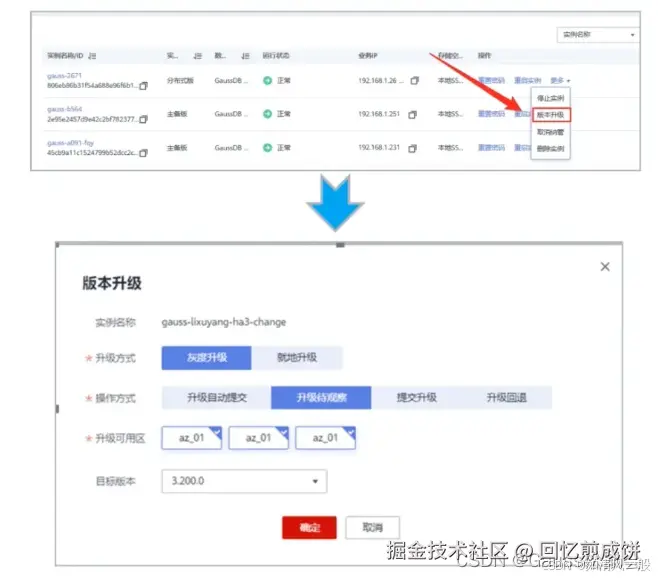Click 重置密码 in the 192.168.1.231 row
This screenshot has width=658, height=579.
491,147
